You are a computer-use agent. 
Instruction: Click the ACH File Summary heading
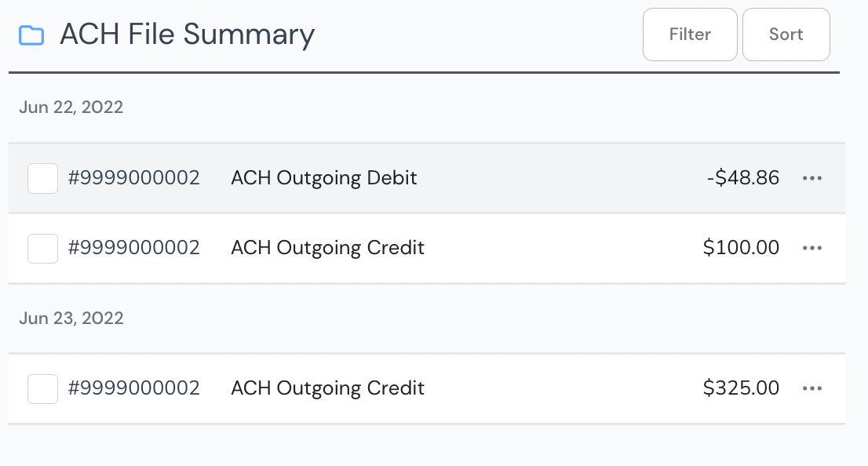click(187, 35)
